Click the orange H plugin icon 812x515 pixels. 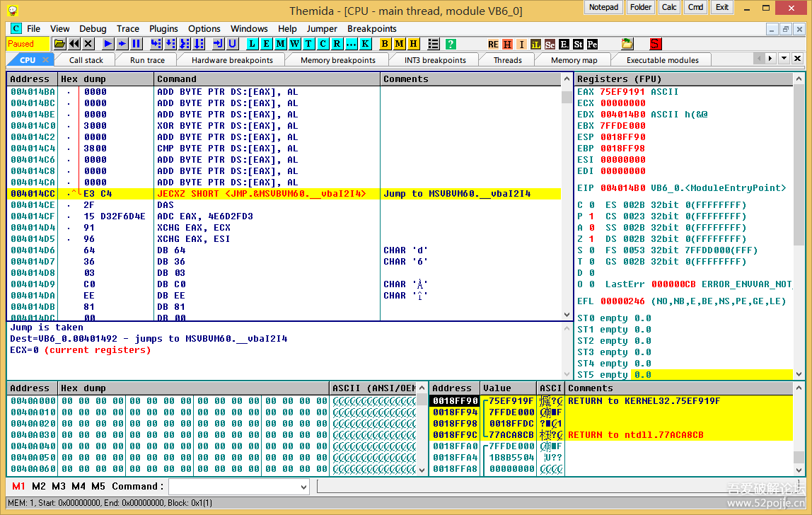pyautogui.click(x=508, y=44)
